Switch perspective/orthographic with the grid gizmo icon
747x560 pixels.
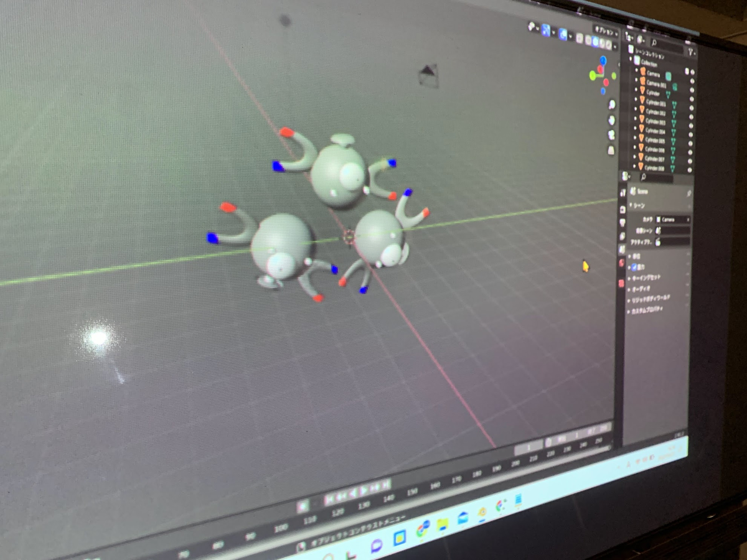pos(611,150)
